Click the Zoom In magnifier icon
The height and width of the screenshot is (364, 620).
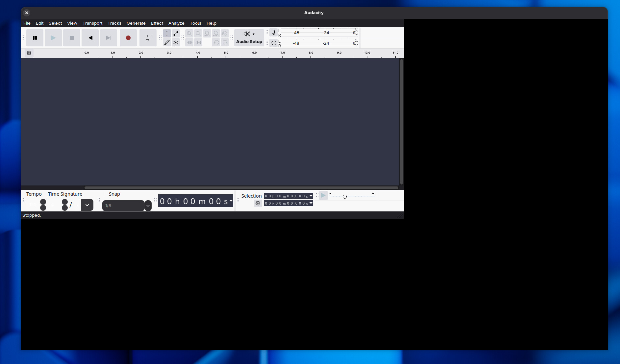(x=189, y=34)
